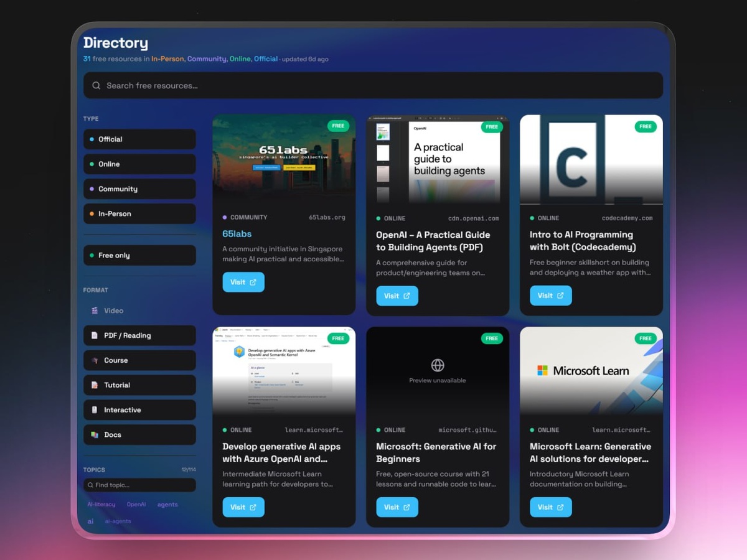Click external-link icon on Azure OpenAI Visit button
The height and width of the screenshot is (560, 747).
[x=253, y=508]
